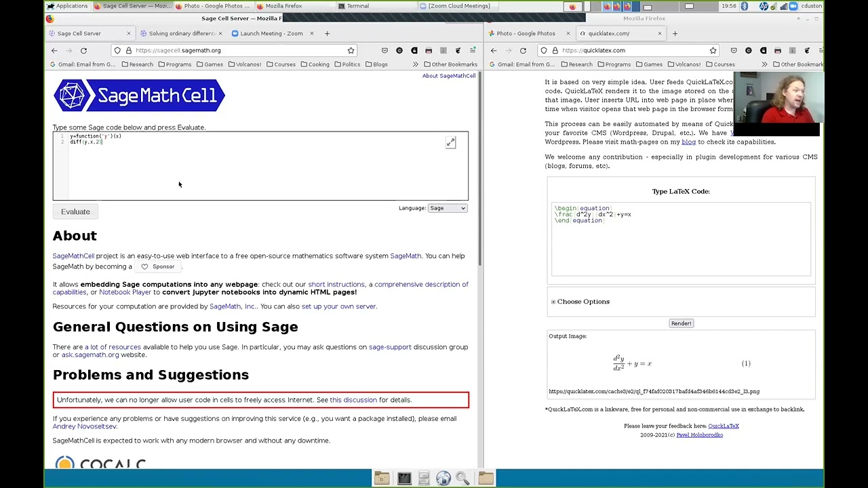Screen dimensions: 868x488
Task: Close the Sage Cell Server tab
Action: [128, 33]
